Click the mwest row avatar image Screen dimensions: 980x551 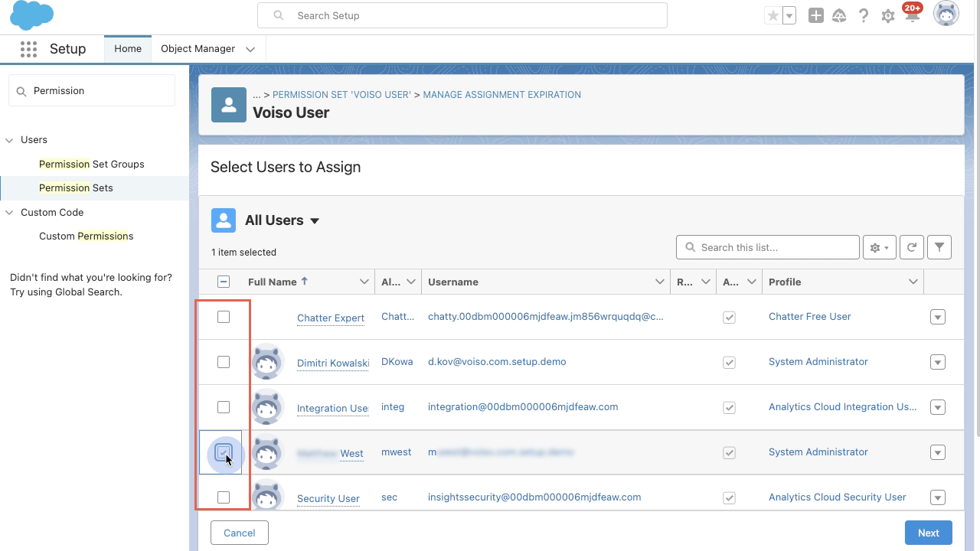point(267,452)
